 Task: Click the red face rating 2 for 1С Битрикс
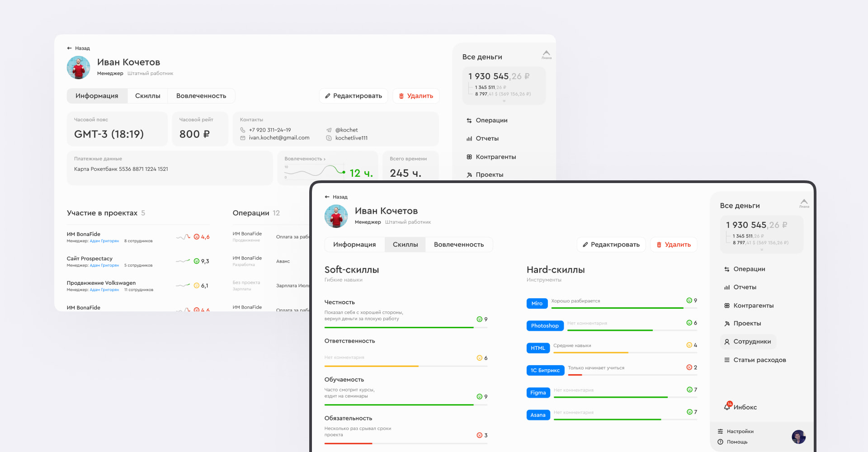click(689, 367)
